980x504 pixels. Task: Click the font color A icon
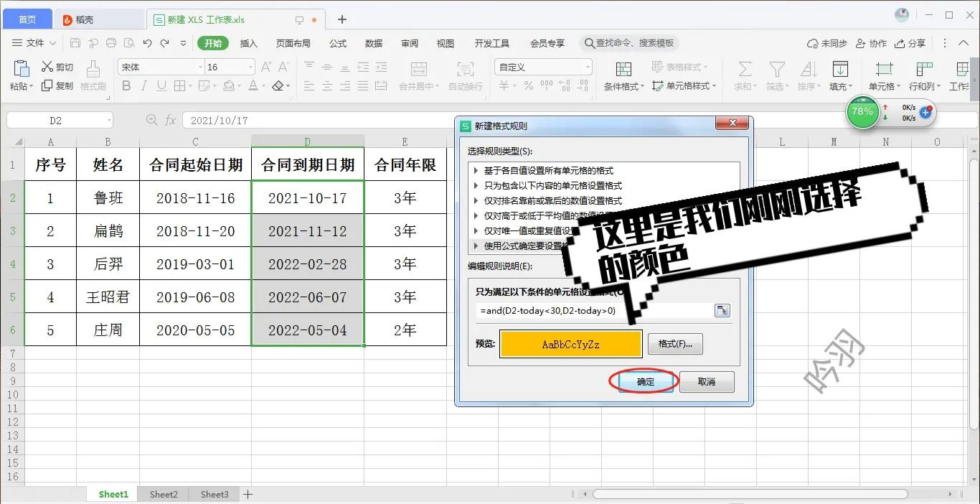[x=253, y=85]
